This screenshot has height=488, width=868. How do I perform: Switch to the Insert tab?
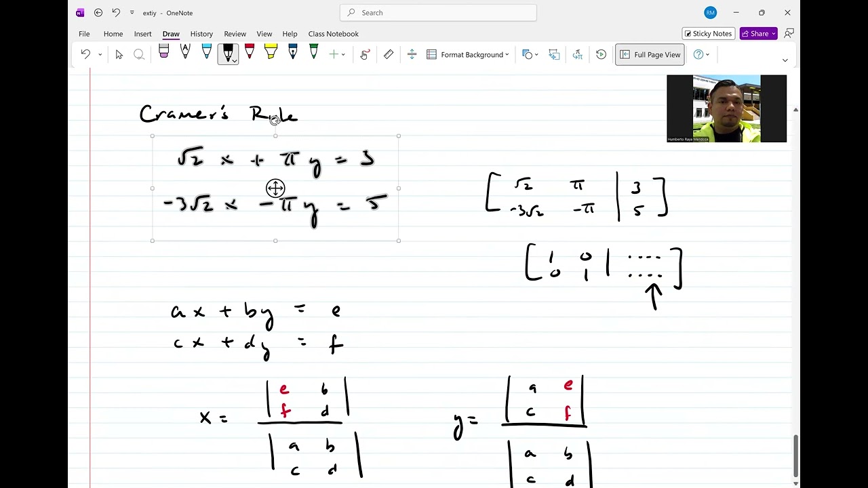(142, 34)
